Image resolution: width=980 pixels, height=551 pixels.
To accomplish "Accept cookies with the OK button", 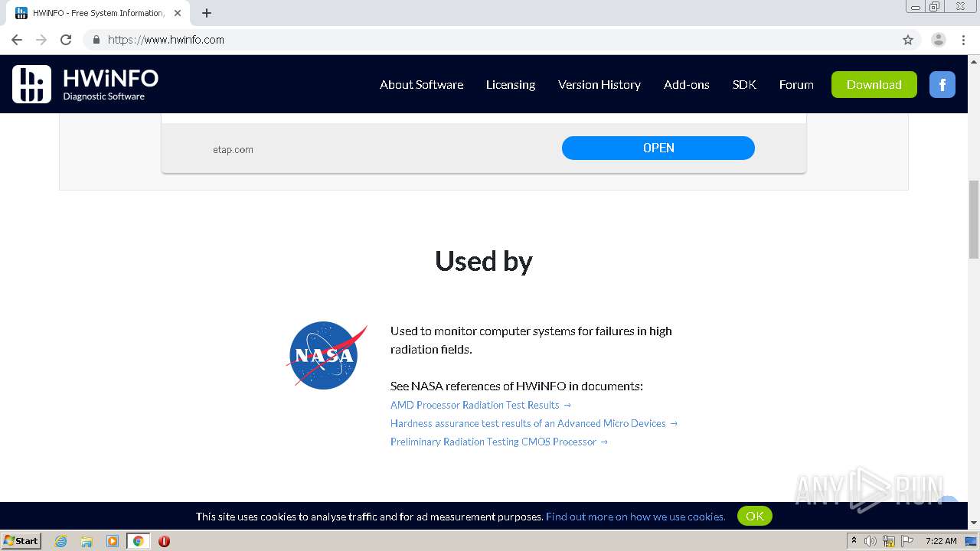I will 755,516.
